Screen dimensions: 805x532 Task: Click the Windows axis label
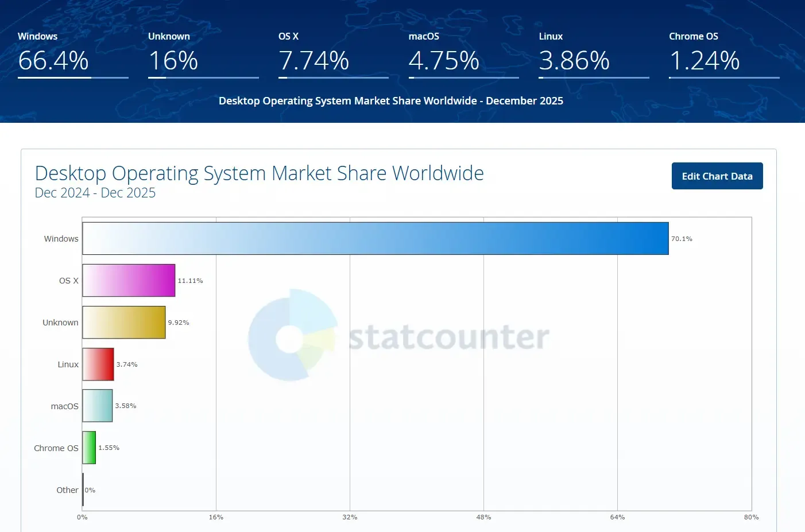tap(61, 238)
